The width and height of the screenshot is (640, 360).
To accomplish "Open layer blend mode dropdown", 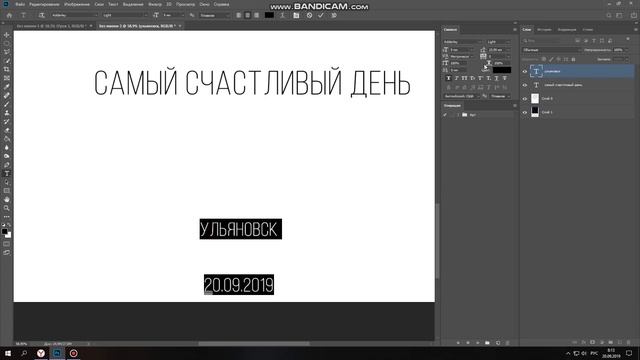I will (551, 50).
